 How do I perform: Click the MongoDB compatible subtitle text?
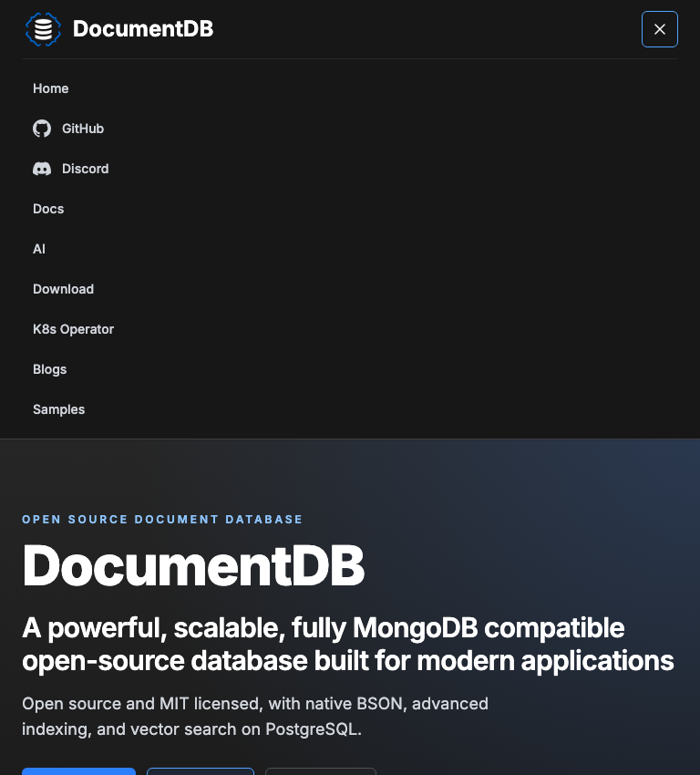(x=348, y=644)
